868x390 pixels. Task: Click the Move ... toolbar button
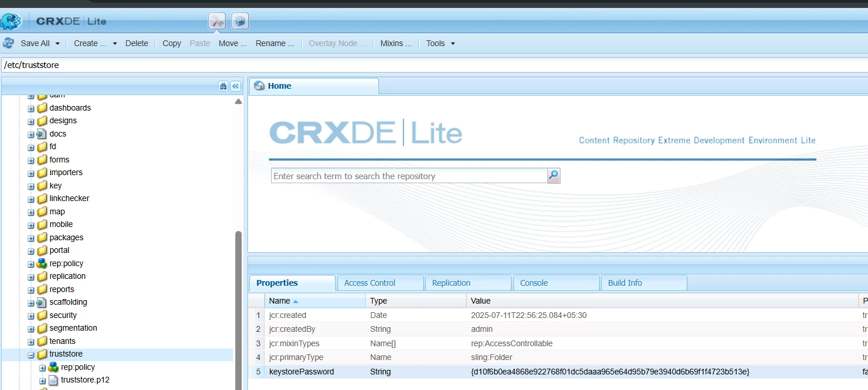pos(232,43)
